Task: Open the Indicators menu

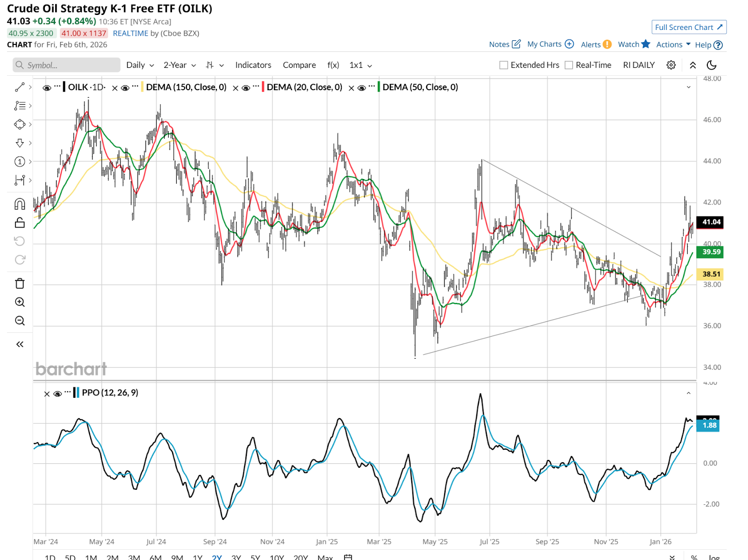Action: pos(253,65)
